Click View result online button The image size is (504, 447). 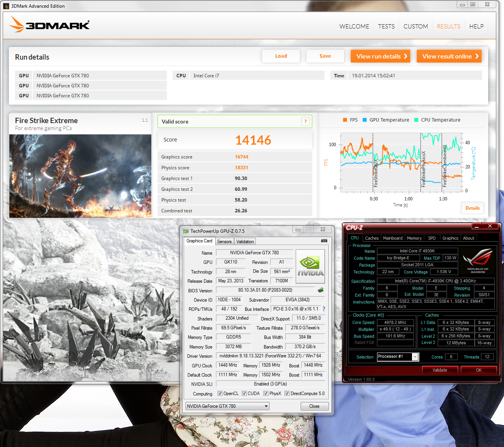(449, 56)
